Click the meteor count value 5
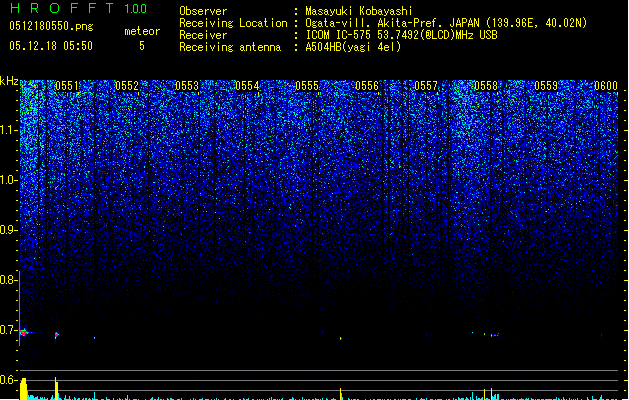The height and width of the screenshot is (400, 629). [x=142, y=46]
